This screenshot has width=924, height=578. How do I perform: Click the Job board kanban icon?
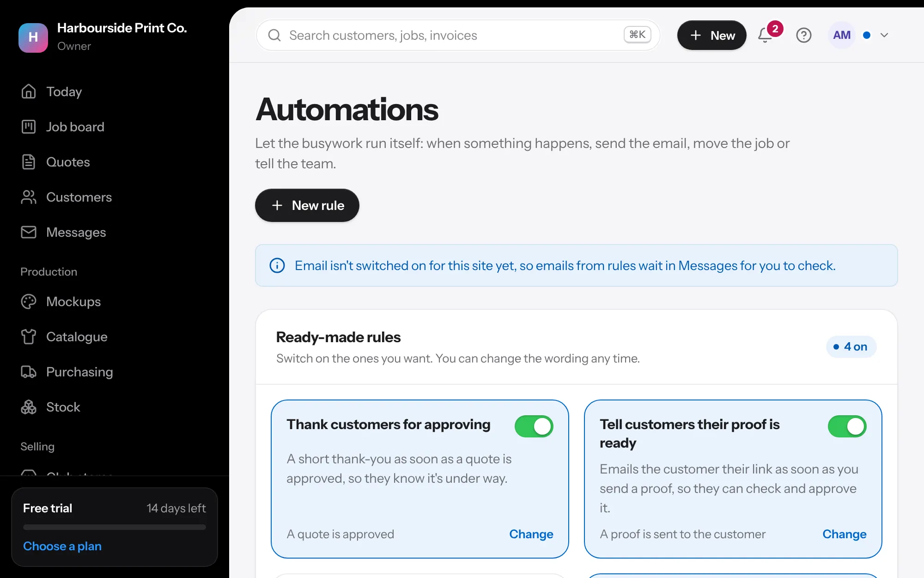click(29, 127)
